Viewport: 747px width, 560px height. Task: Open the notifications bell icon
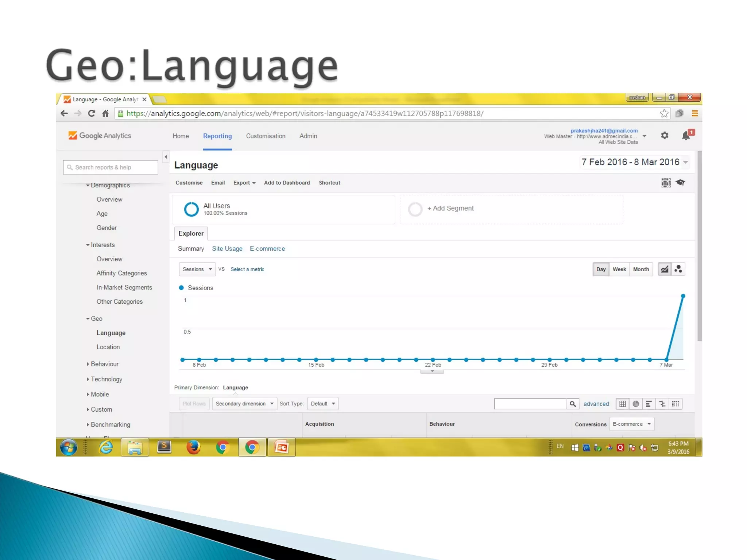[686, 136]
